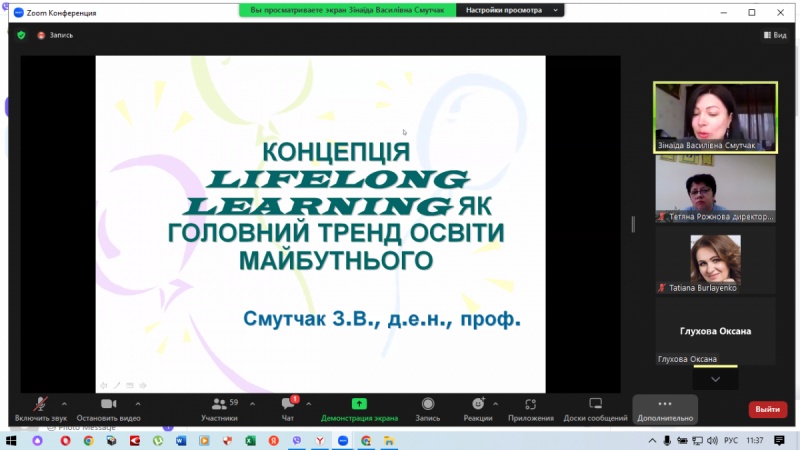Image resolution: width=800 pixels, height=450 pixels.
Task: Open uTorrent from the taskbar
Action: tap(158, 440)
